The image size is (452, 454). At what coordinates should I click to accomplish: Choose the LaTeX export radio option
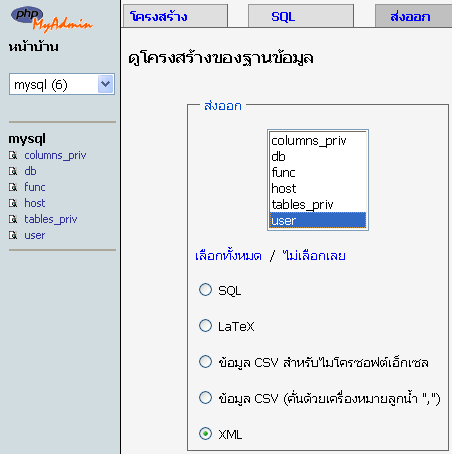tap(205, 326)
